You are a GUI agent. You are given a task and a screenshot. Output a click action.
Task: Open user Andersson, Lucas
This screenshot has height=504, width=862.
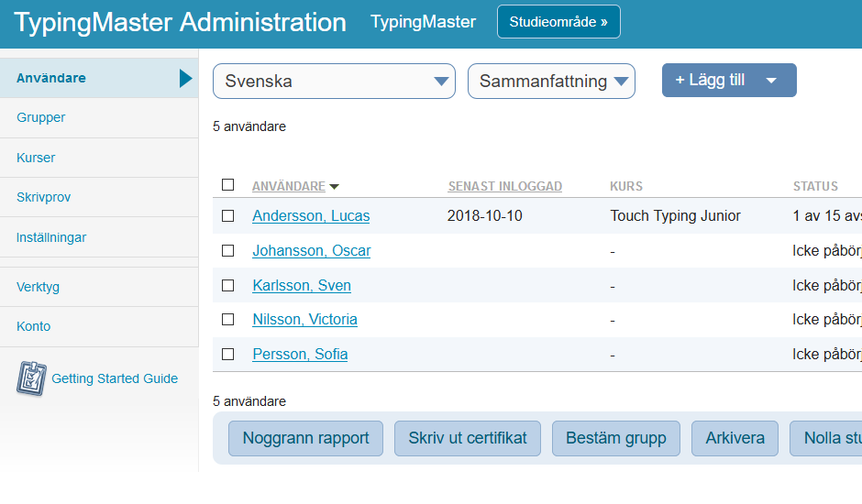pyautogui.click(x=311, y=216)
